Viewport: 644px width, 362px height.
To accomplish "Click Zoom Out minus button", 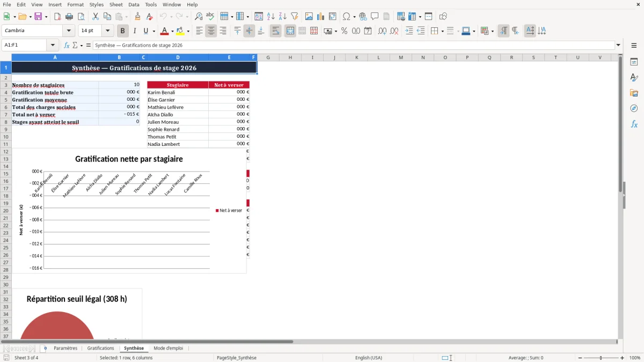I will click(580, 358).
